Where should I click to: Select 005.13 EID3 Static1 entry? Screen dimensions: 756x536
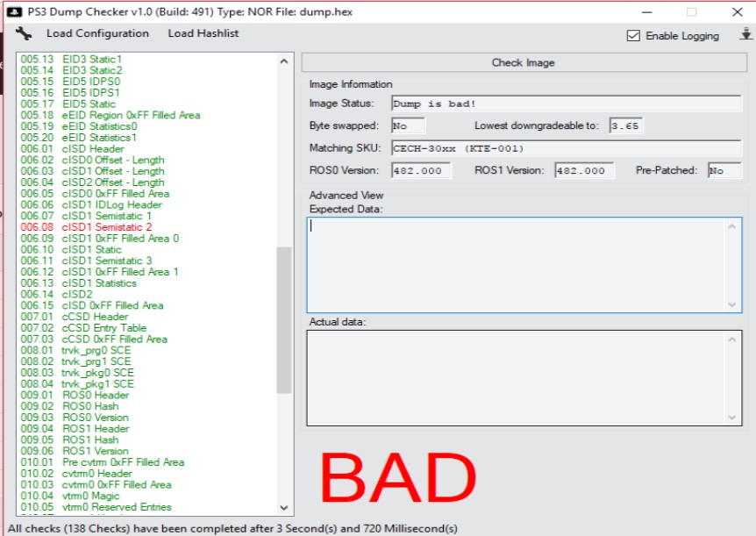coord(71,59)
